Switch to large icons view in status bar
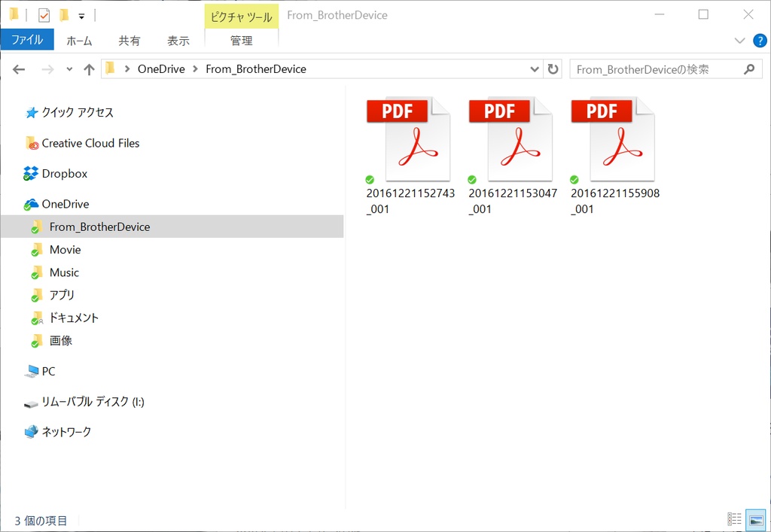Image resolution: width=771 pixels, height=532 pixels. point(756,520)
